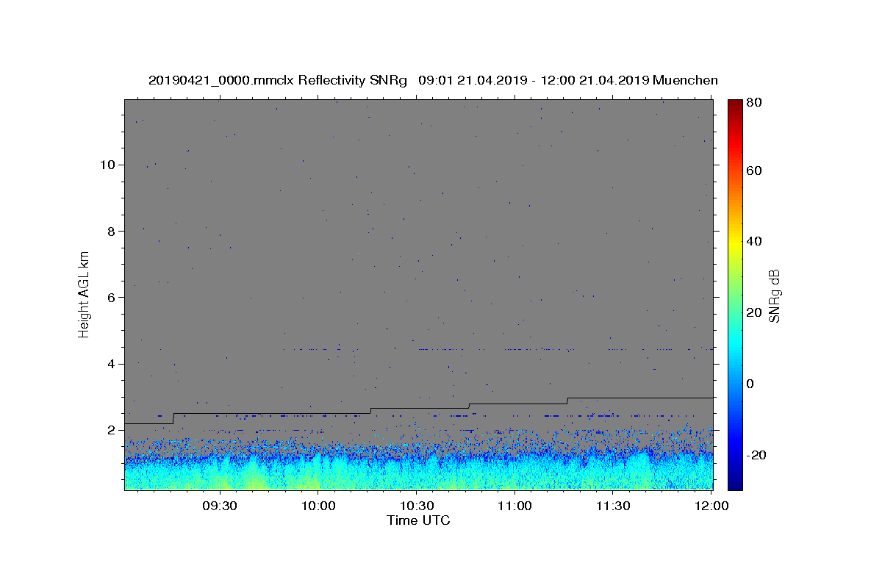Click the 11:00 time tick label
Viewport: 882px width, 588px height.
click(x=514, y=506)
